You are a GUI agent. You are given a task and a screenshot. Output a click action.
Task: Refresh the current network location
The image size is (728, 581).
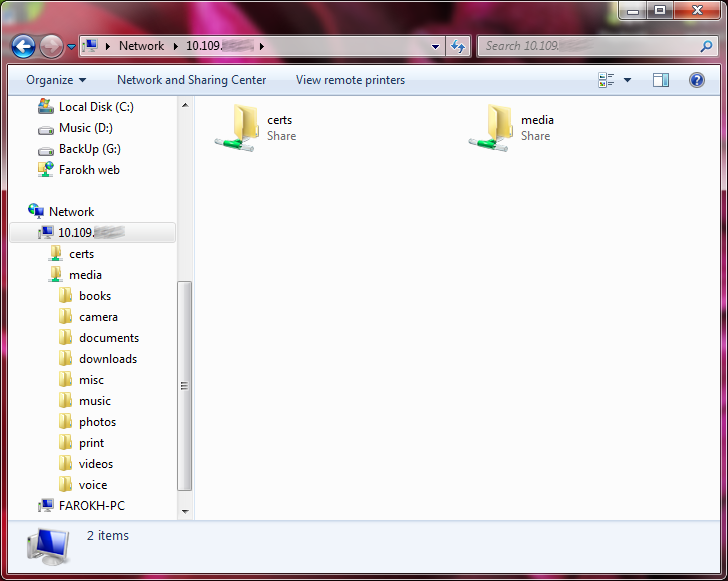(x=458, y=46)
